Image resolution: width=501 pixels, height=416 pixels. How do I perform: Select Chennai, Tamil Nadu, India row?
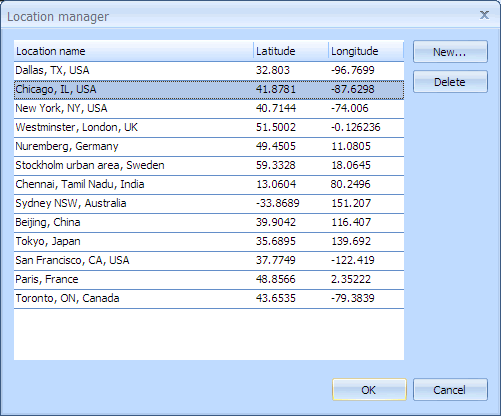pyautogui.click(x=209, y=184)
